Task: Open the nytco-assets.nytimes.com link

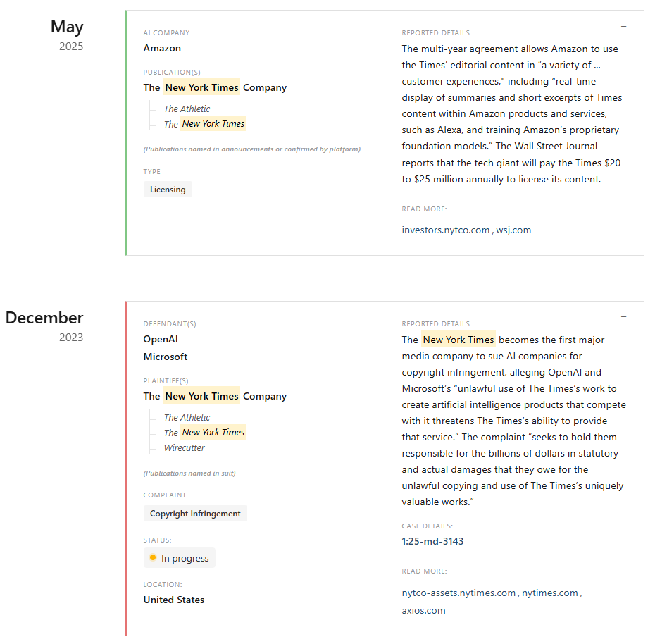Action: (x=458, y=593)
